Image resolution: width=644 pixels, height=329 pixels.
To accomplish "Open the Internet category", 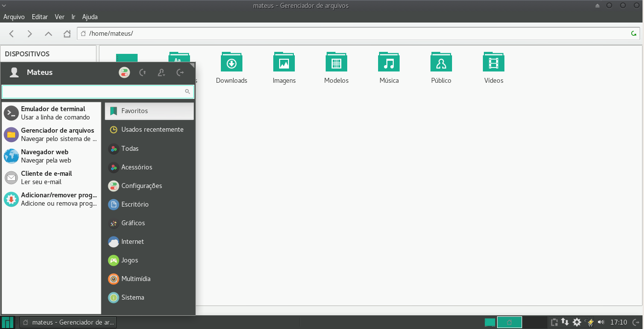I will 149,241.
